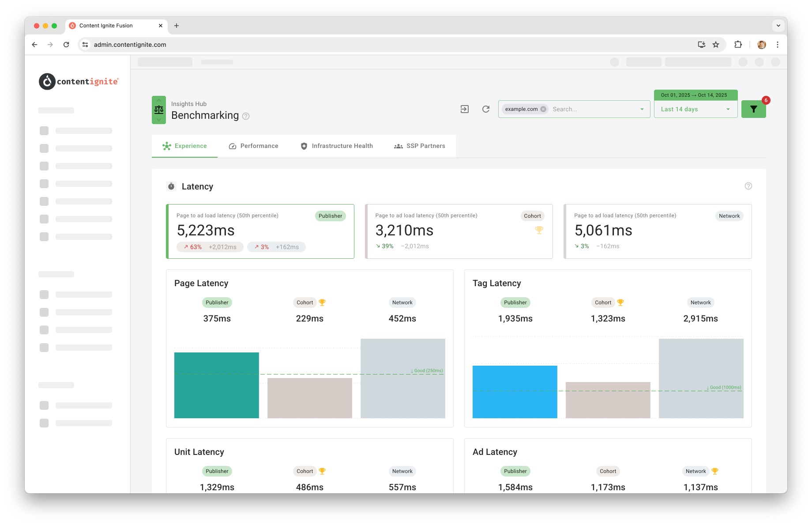Switch to the Performance tab

254,146
